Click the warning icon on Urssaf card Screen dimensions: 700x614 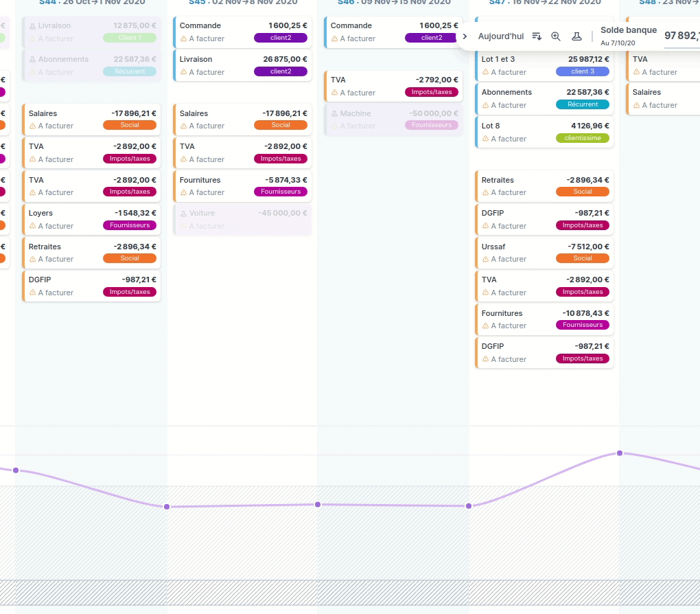[x=485, y=259]
